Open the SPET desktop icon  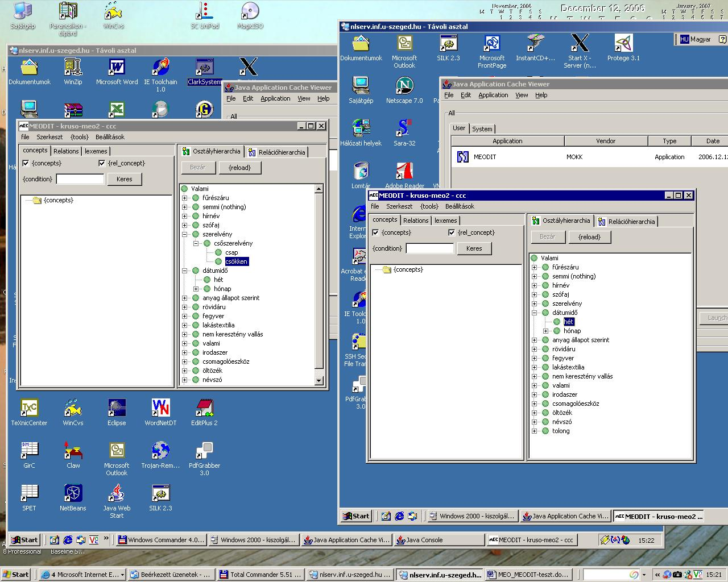[x=29, y=497]
